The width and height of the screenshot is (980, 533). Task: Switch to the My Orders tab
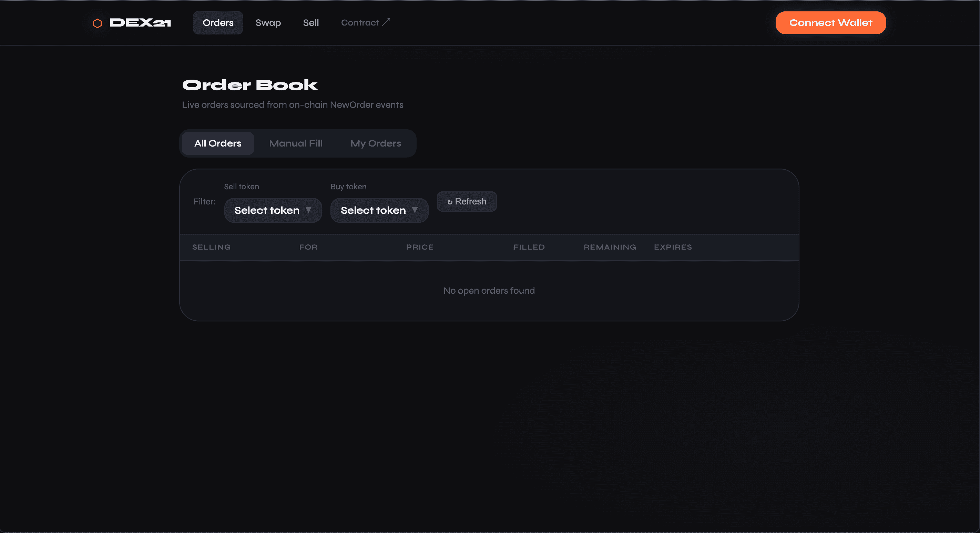[376, 143]
